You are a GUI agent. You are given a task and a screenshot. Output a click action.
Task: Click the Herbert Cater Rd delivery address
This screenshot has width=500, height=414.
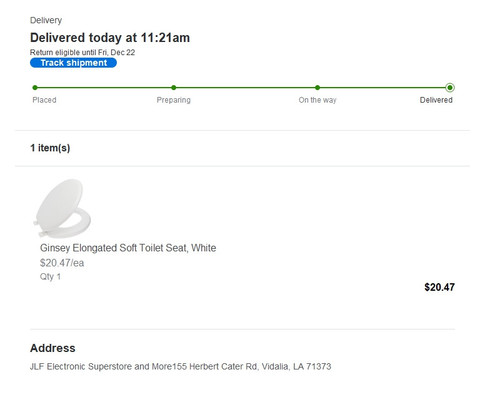(180, 367)
